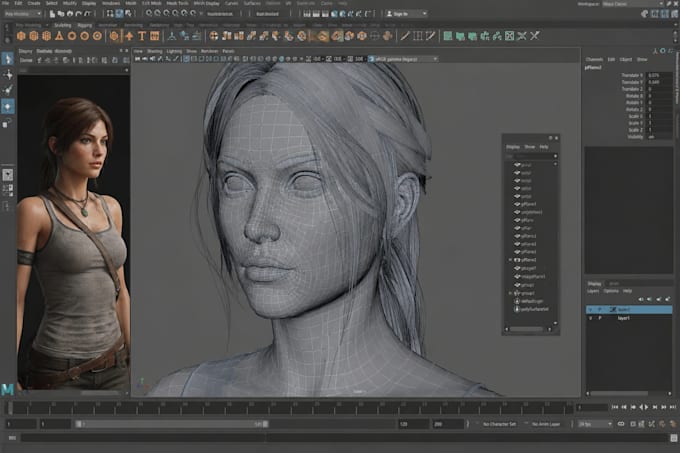This screenshot has height=453, width=680.
Task: Toggle the rightmost top-right sidebar panel icon
Action: [x=674, y=14]
